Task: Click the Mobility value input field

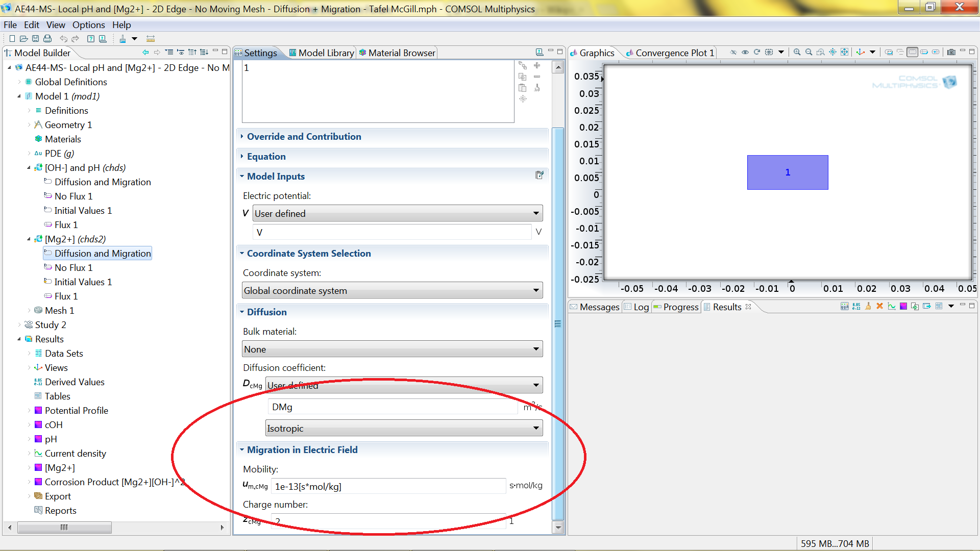Action: point(388,486)
